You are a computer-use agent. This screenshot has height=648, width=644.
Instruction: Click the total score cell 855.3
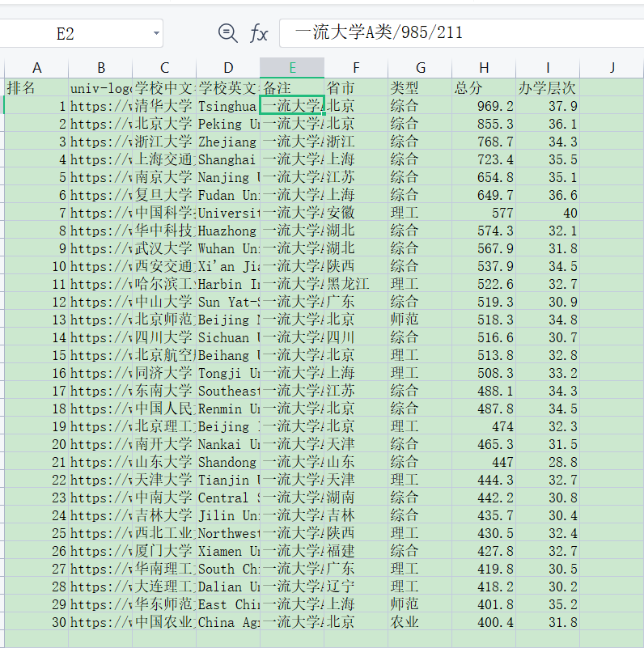(484, 124)
